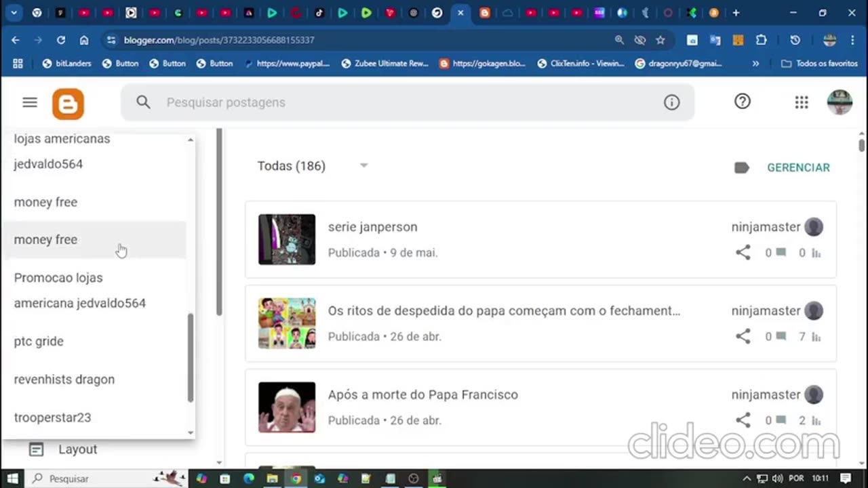868x488 pixels.
Task: Click blog list scroll-down arrow
Action: pyautogui.click(x=191, y=432)
